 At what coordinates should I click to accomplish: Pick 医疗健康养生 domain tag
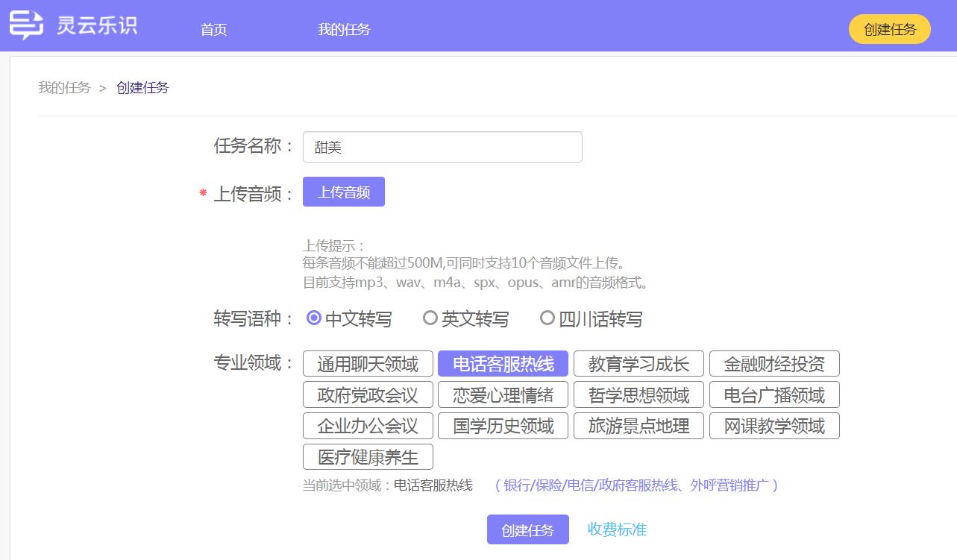coord(368,456)
